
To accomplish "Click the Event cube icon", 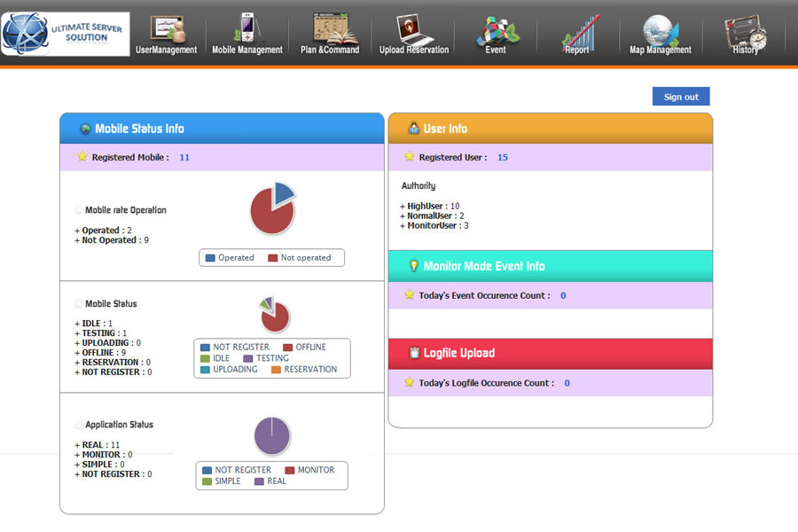I will tap(496, 28).
